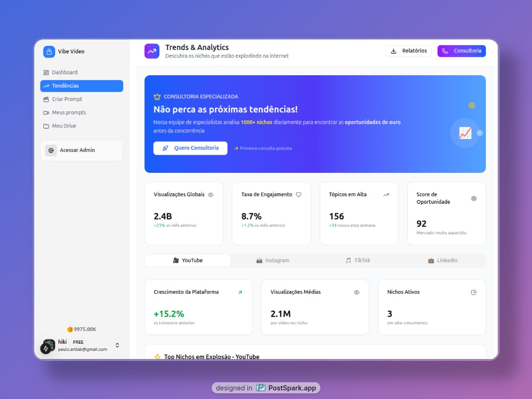Screen dimensions: 532x399
Task: Click the lightning bolt badge over the avatar
Action: (x=46, y=349)
